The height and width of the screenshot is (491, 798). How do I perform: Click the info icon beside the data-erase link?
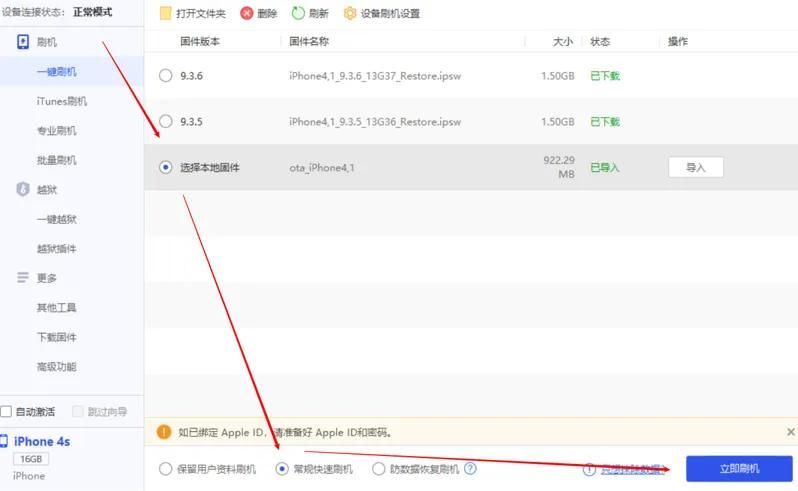[x=589, y=469]
